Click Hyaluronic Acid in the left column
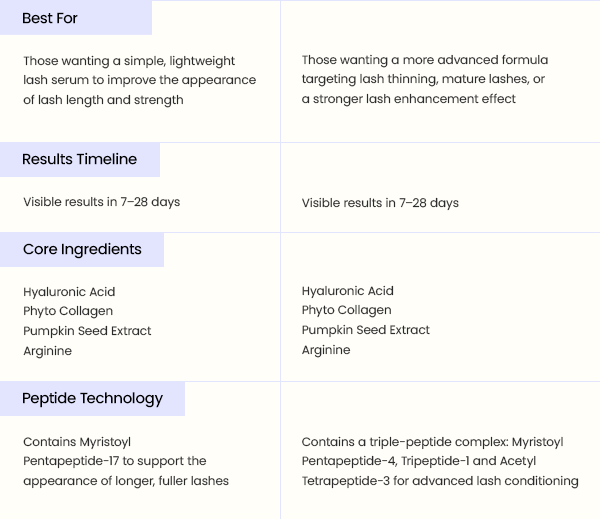 pos(69,292)
